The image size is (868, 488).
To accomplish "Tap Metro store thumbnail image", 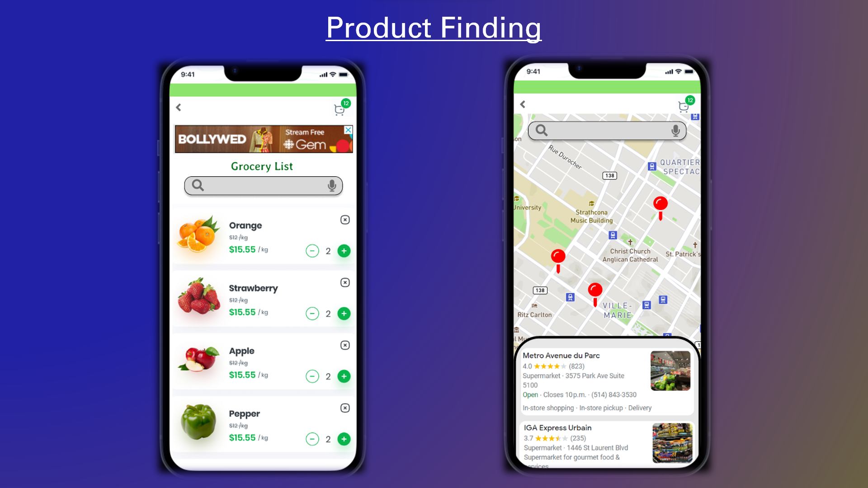I will tap(669, 370).
